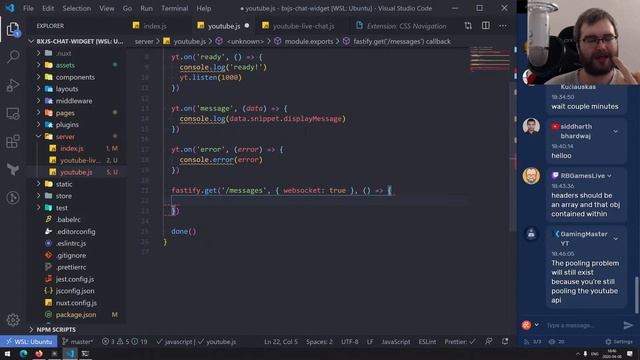Image resolution: width=640 pixels, height=360 pixels.
Task: Click siddharth bhardwaj's avatar in chat
Action: pyautogui.click(x=531, y=126)
